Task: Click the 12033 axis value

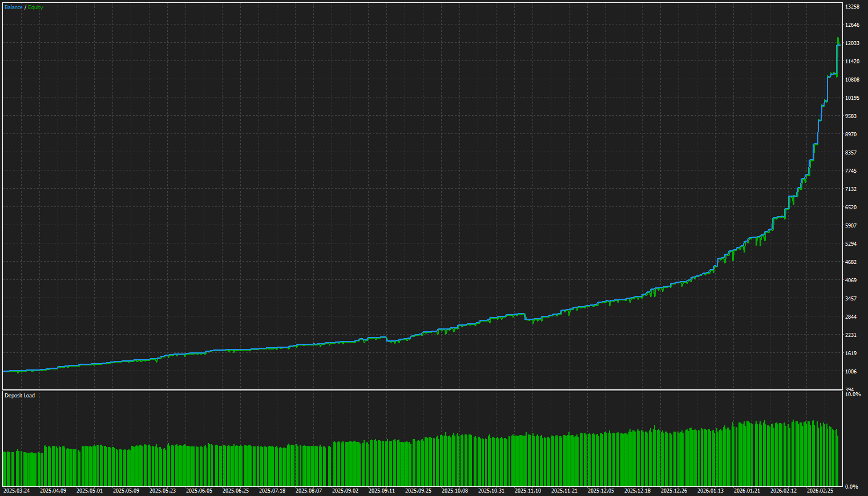Action: (852, 43)
